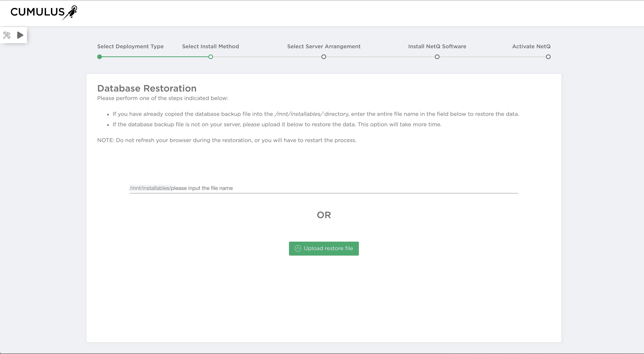Click the upload arrow icon inside green button
Viewport: 644px width, 354px height.
click(x=297, y=248)
